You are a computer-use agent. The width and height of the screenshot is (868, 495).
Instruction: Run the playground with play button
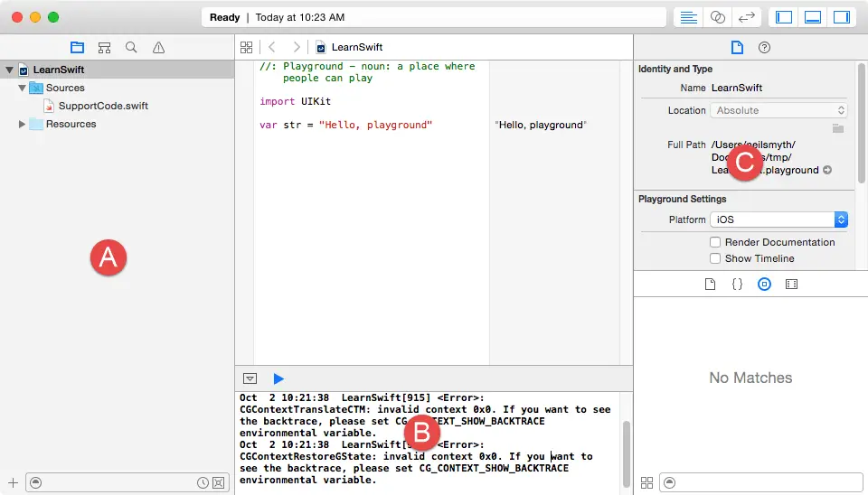278,378
